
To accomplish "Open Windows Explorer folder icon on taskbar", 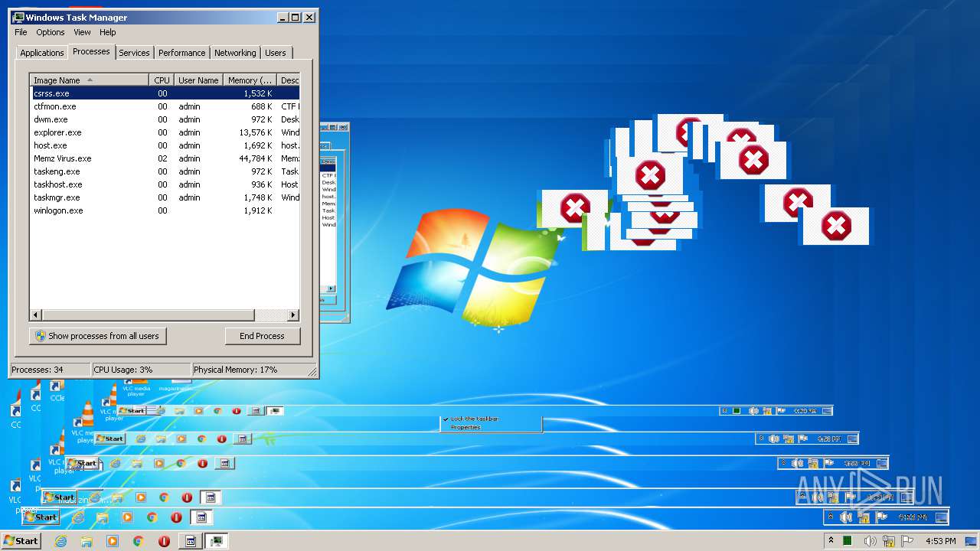I will [87, 541].
